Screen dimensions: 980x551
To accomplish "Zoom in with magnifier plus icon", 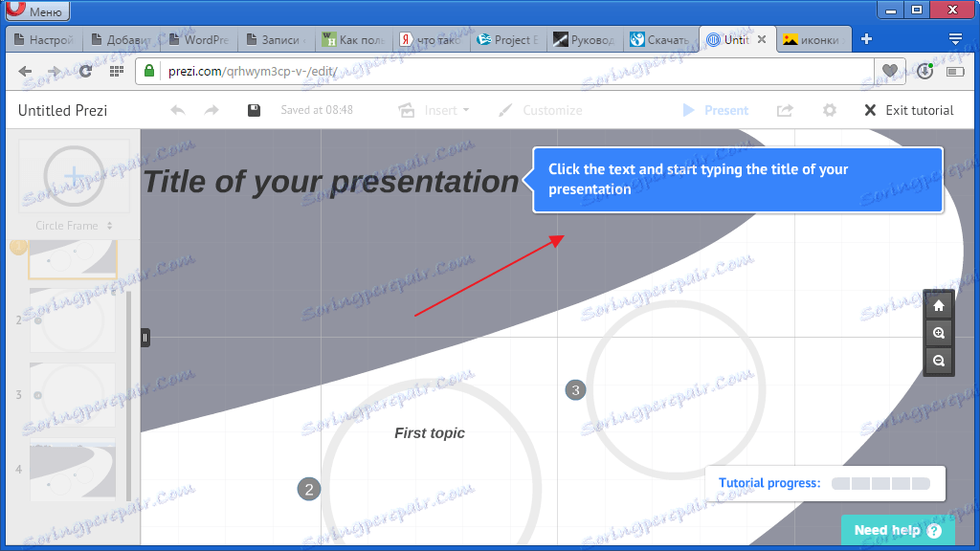I will (x=939, y=333).
